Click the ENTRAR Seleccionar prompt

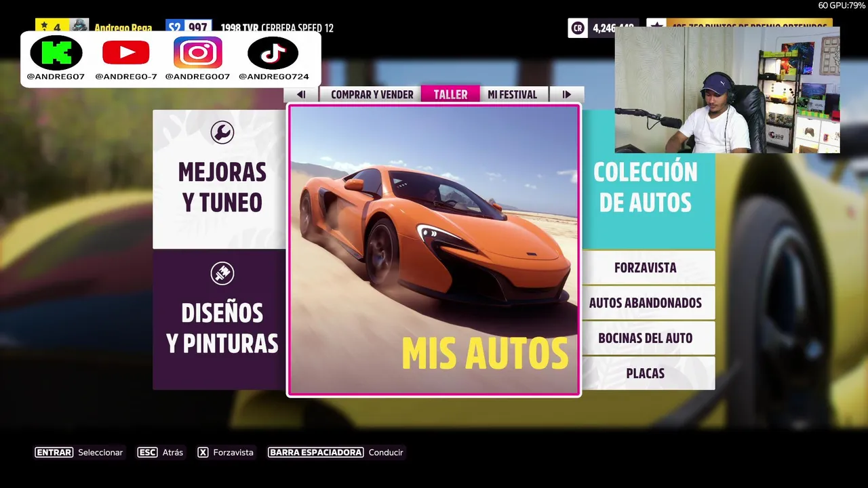coord(79,452)
